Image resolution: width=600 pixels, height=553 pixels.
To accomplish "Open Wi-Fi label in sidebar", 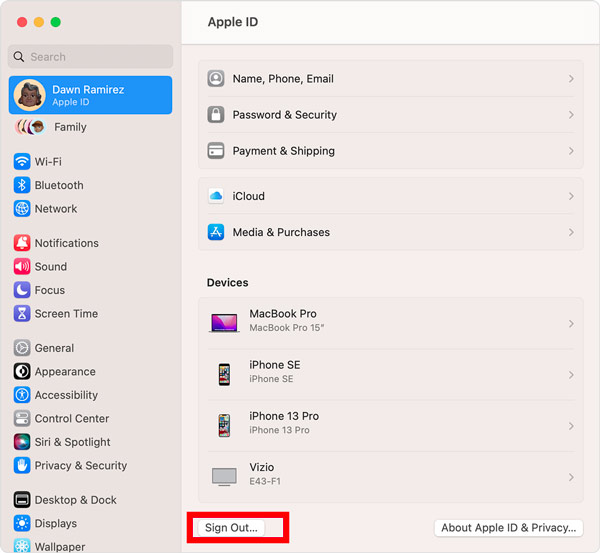I will click(48, 161).
